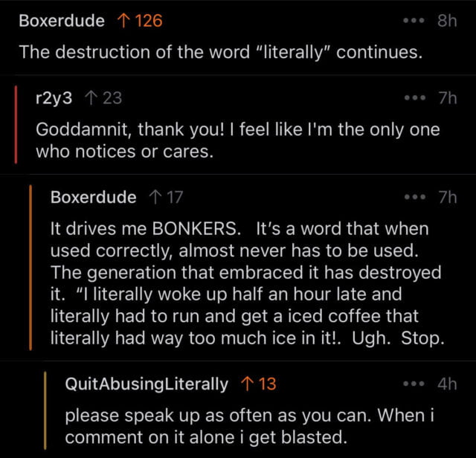The width and height of the screenshot is (476, 458).
Task: Tap r2y3's "Goddamnit, thank you!" comment text
Action: point(238,140)
